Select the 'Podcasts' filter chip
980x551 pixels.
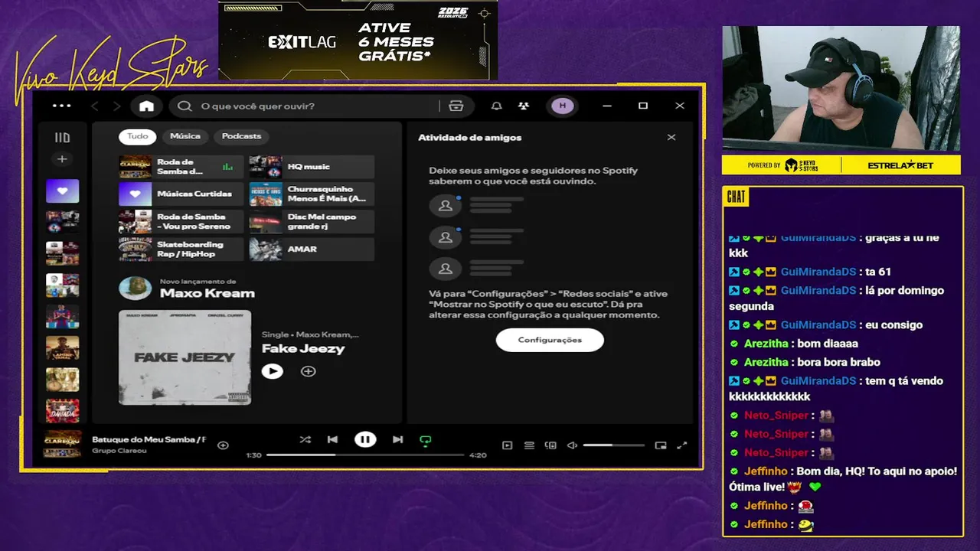(x=241, y=136)
